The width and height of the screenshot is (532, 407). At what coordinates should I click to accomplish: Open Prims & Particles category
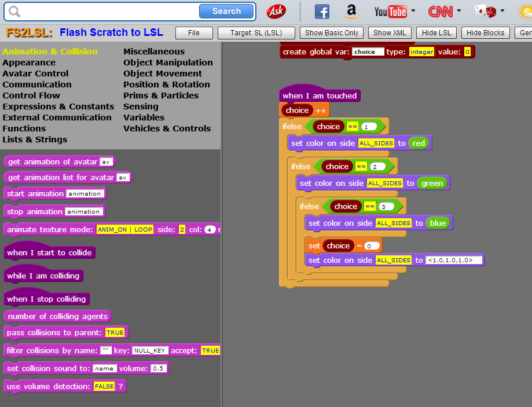point(161,96)
